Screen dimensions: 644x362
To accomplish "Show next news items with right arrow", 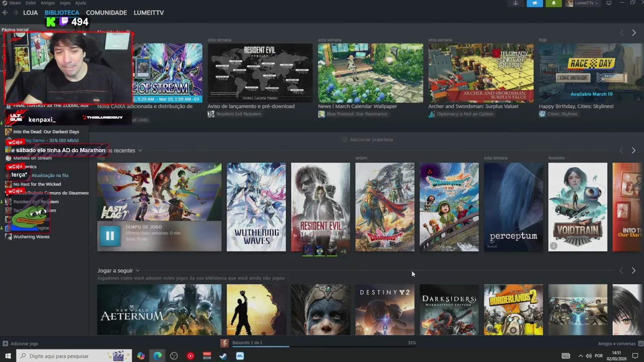I will pyautogui.click(x=633, y=33).
